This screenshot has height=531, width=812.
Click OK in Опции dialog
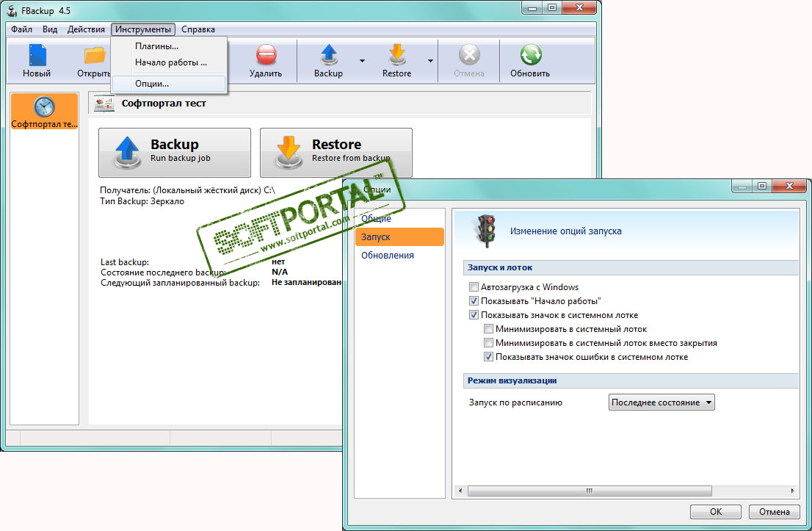point(716,512)
